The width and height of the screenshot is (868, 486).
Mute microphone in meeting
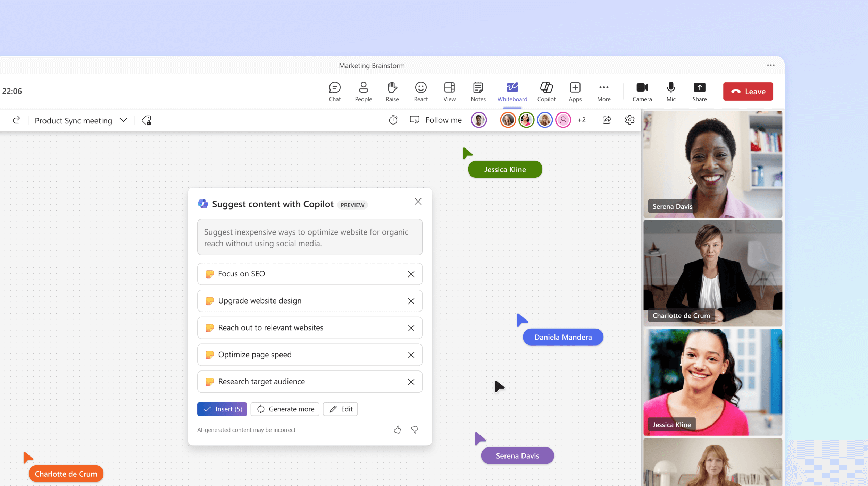click(671, 91)
